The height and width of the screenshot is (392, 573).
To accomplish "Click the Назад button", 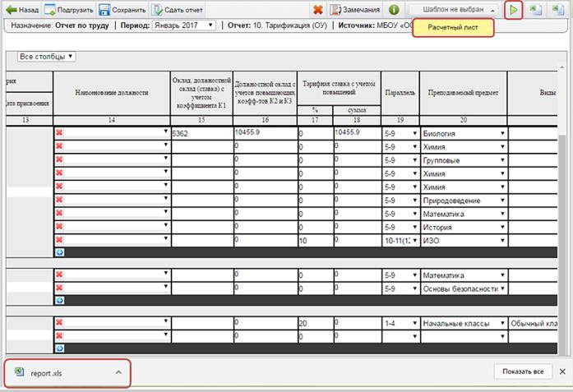I will click(x=22, y=10).
